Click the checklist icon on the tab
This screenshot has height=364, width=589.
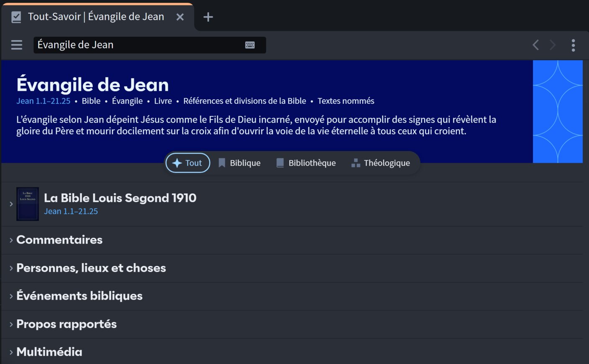click(x=16, y=17)
